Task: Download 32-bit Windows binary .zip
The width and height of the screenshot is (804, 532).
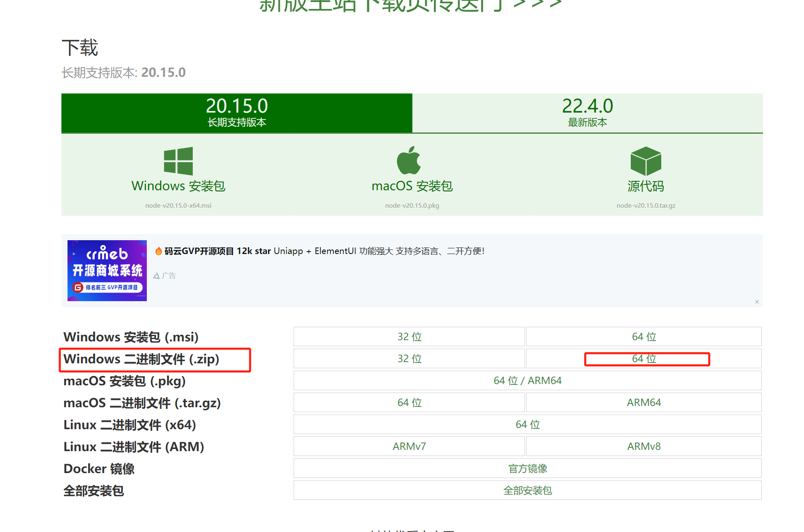Action: pos(409,358)
